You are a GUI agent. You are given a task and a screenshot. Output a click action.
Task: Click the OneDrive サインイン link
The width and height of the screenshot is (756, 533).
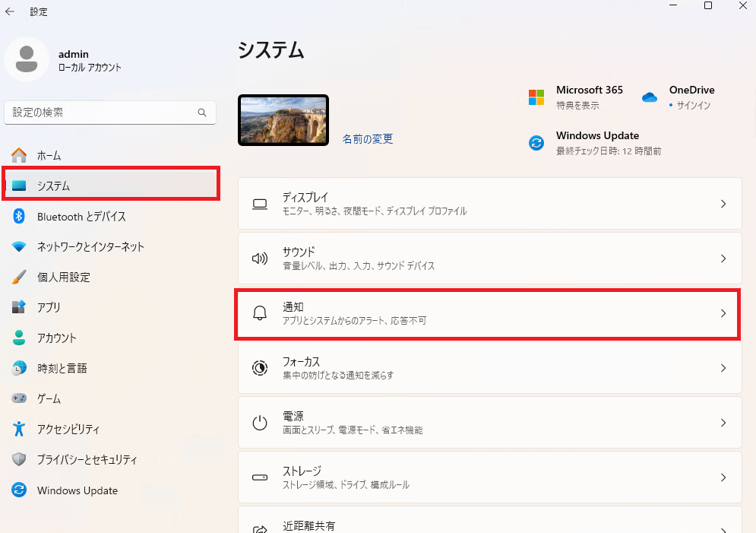tap(693, 105)
